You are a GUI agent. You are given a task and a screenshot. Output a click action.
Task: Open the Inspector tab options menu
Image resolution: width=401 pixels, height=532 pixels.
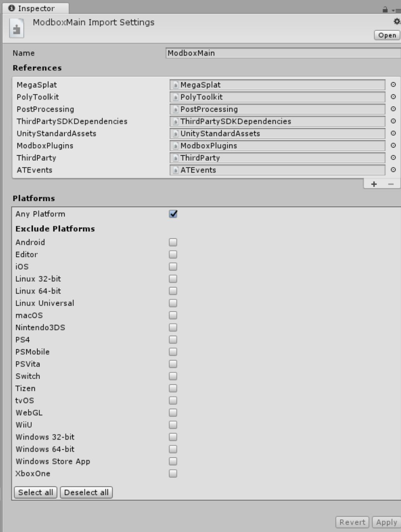coord(396,10)
